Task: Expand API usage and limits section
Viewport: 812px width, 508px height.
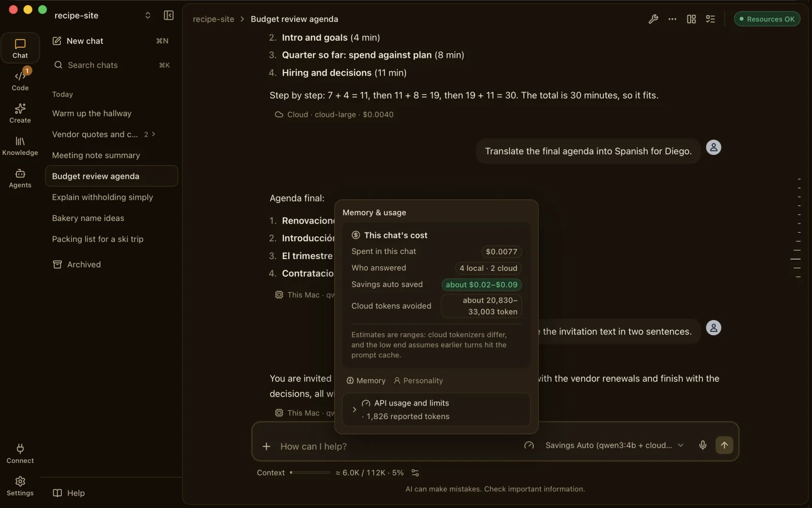Action: (436, 409)
